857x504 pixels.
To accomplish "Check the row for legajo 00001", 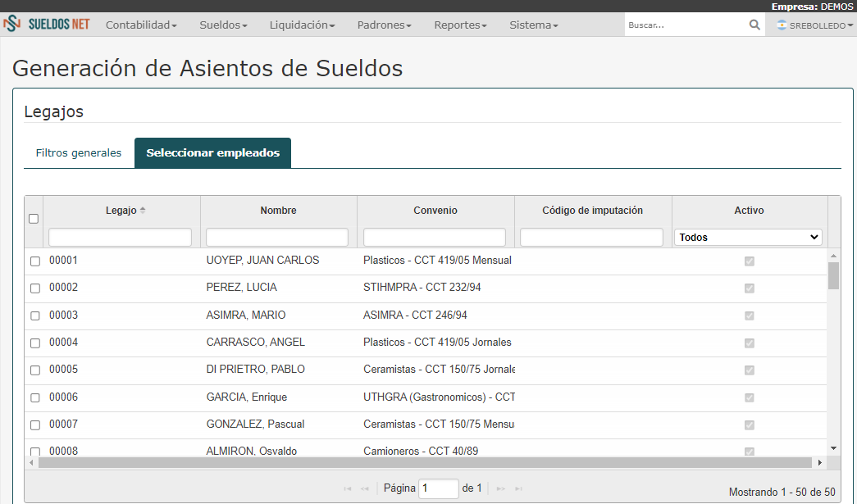I will pos(35,261).
